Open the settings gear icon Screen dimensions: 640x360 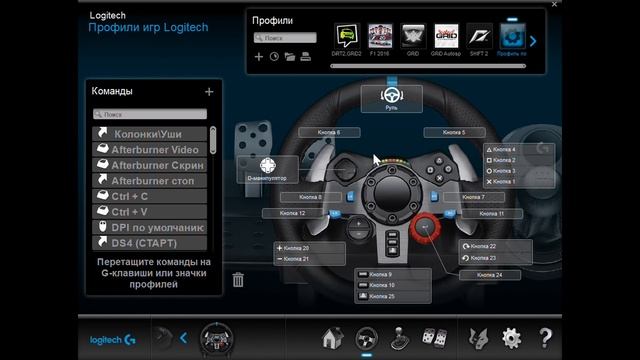(x=511, y=339)
